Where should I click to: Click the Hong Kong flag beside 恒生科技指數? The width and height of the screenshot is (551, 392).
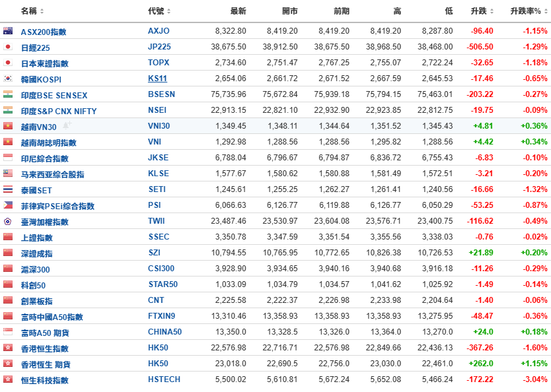[x=8, y=379]
